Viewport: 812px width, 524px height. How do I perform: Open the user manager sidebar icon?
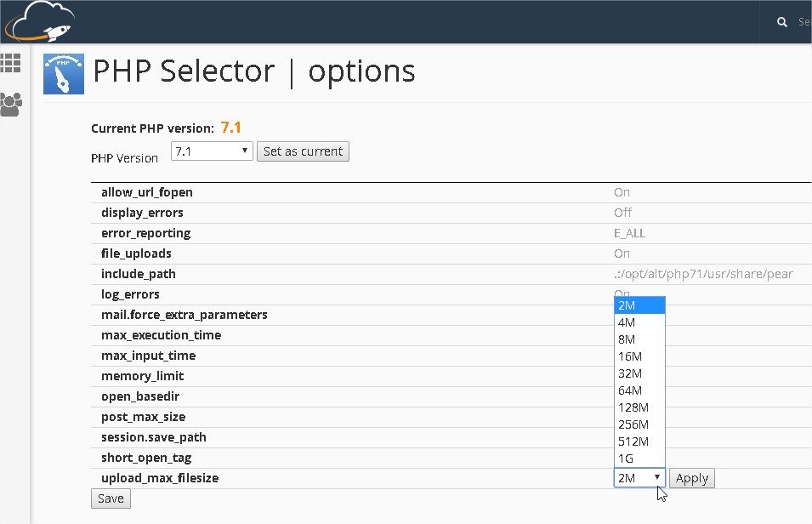(x=10, y=105)
